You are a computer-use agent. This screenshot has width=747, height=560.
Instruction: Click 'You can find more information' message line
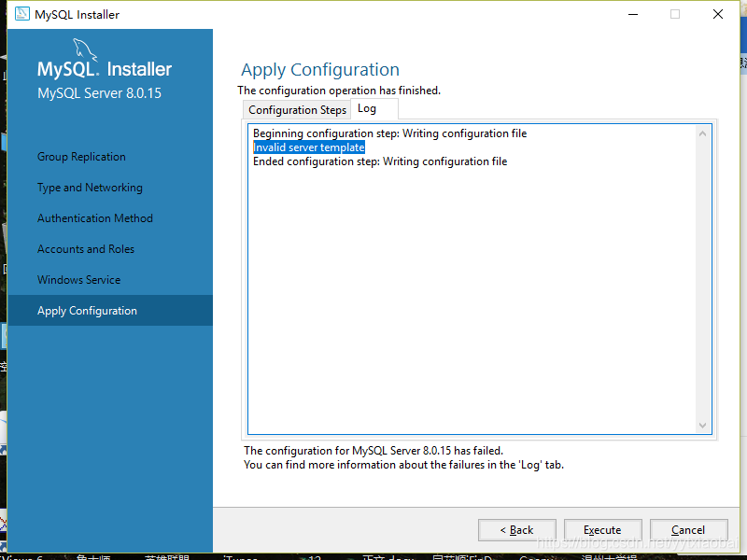click(x=403, y=465)
